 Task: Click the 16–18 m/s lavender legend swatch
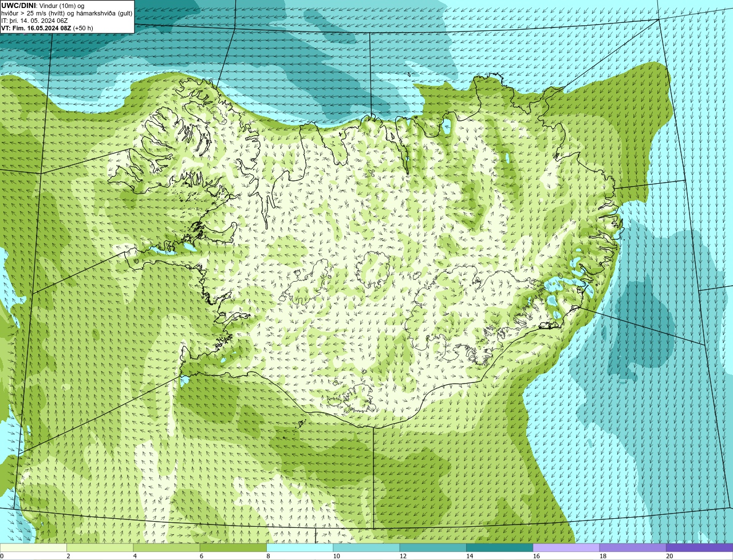(566, 547)
